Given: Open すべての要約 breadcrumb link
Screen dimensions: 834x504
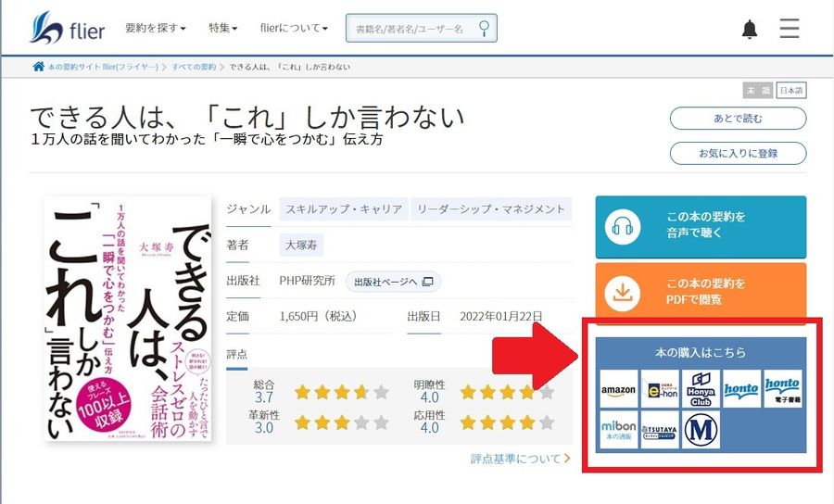Looking at the screenshot, I should point(194,67).
